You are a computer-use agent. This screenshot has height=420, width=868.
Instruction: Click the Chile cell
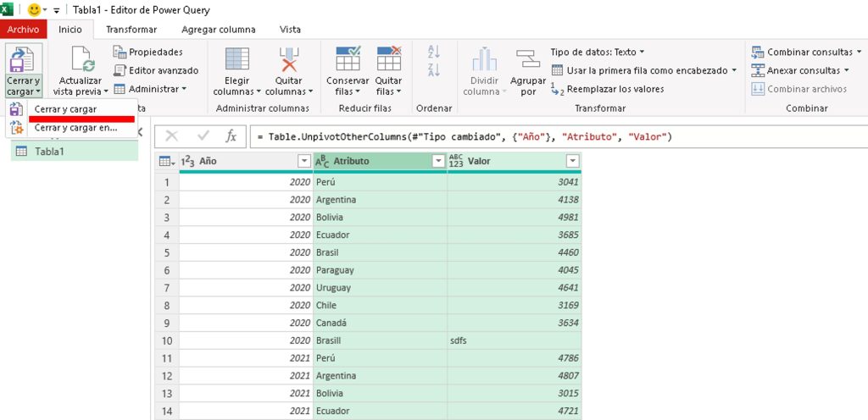pyautogui.click(x=380, y=305)
